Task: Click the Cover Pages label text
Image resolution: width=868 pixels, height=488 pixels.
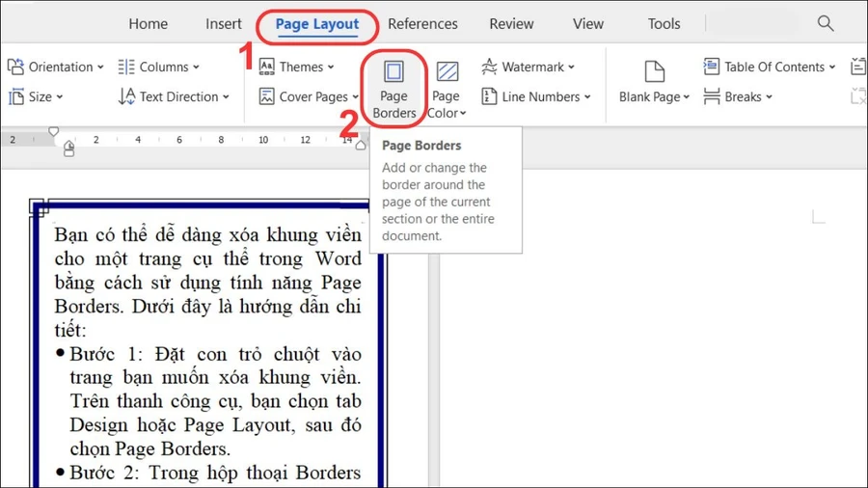Action: 313,96
